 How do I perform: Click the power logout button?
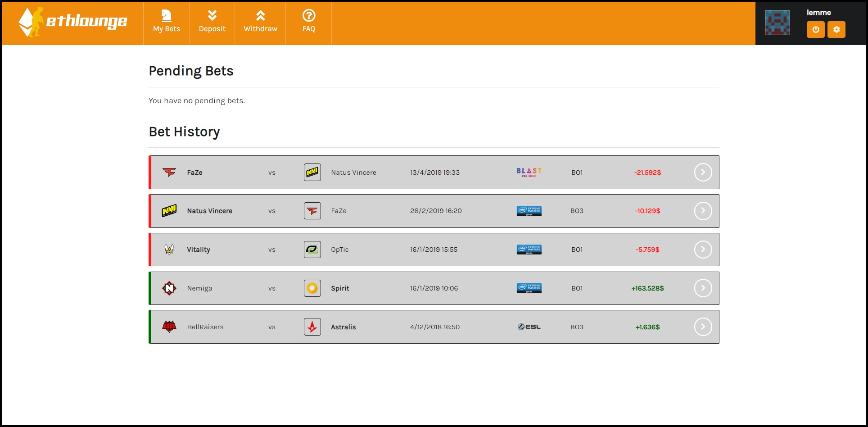[816, 30]
